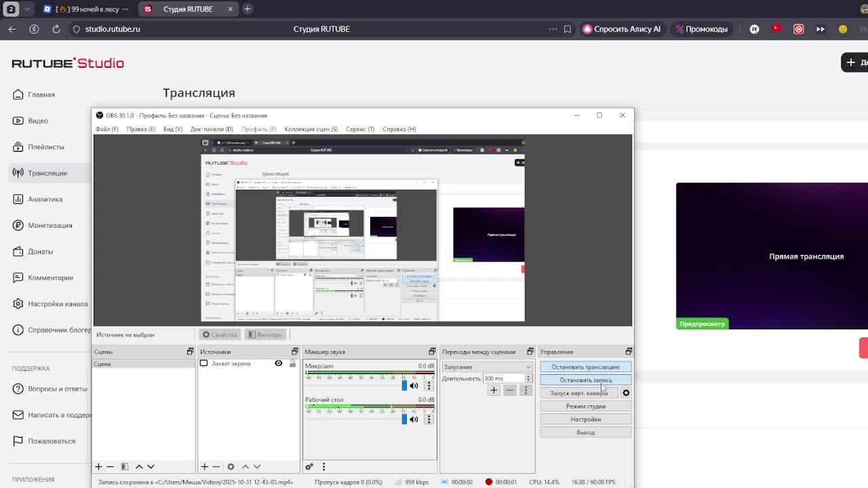
Task: Select the Затухание transition dropdown
Action: pos(487,367)
